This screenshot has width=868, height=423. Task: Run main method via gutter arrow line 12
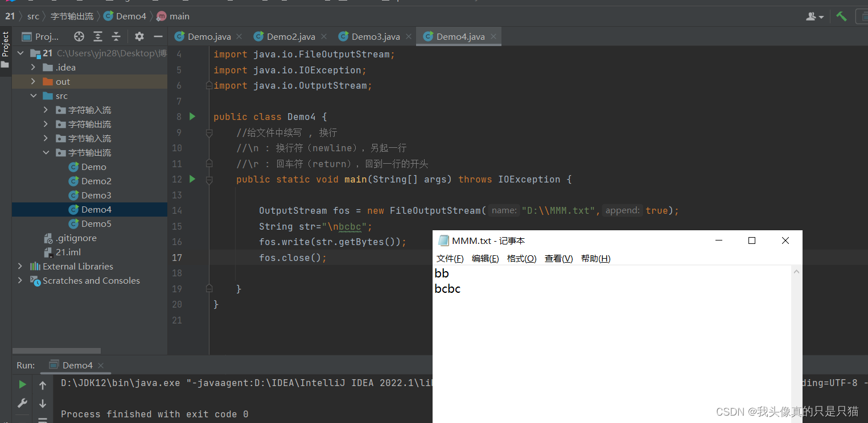tap(192, 179)
